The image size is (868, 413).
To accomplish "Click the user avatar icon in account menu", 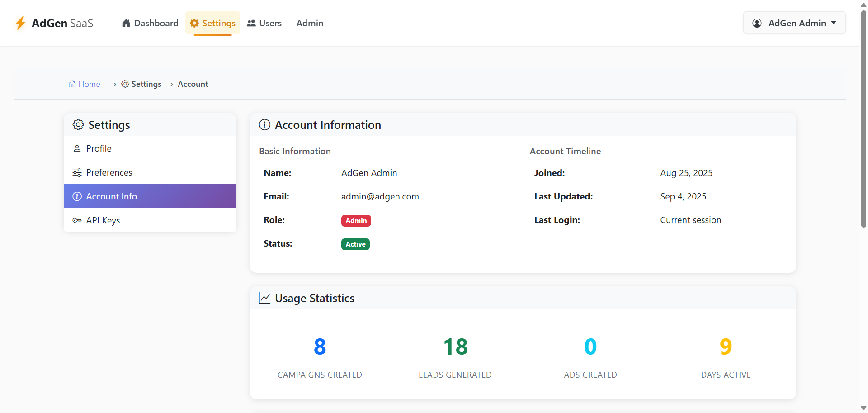I will tap(757, 23).
